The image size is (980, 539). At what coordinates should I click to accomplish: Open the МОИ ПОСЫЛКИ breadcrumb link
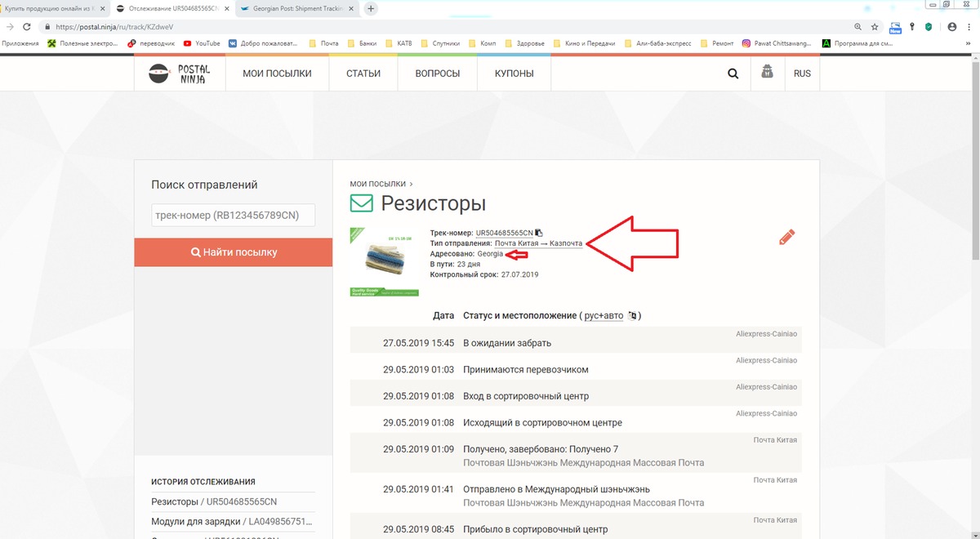pos(379,184)
